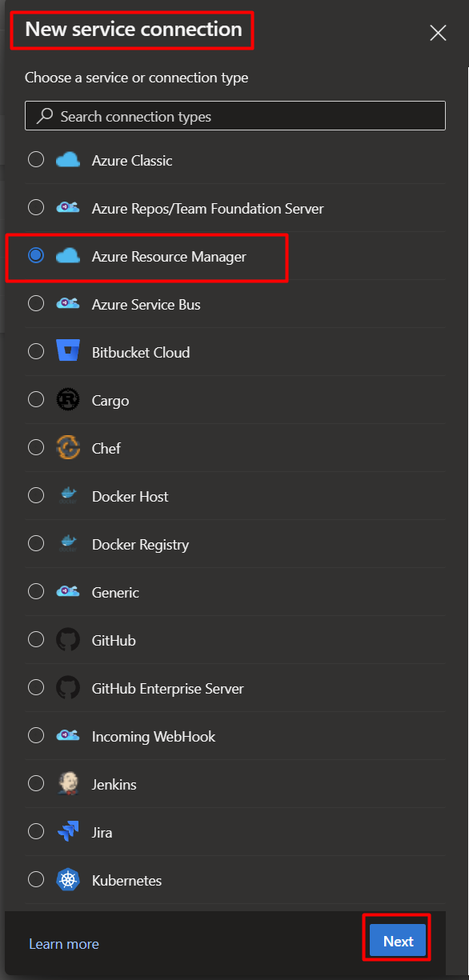Click the Jira logo icon

[68, 832]
